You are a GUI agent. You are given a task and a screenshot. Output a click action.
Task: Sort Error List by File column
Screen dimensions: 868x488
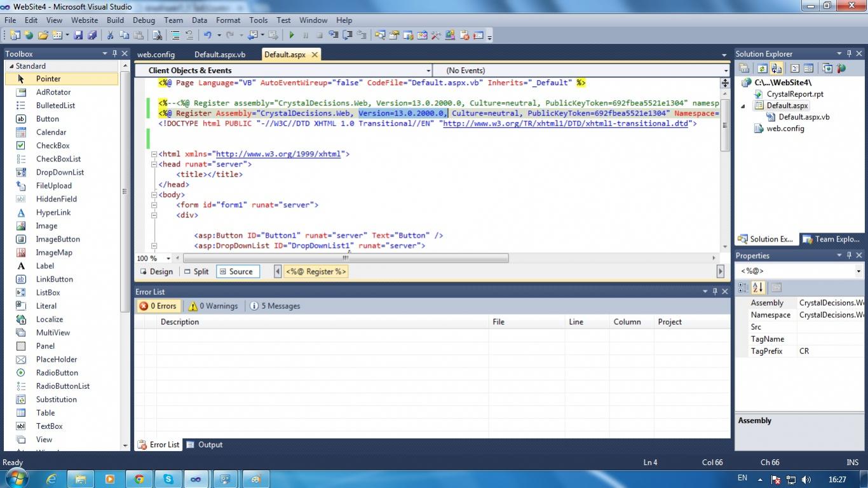click(x=527, y=322)
